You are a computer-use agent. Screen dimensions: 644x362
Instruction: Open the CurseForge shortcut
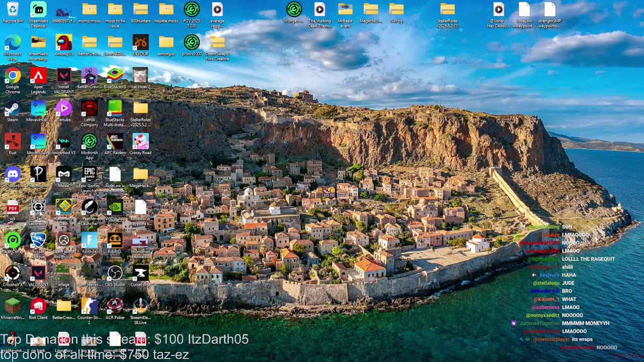click(x=140, y=273)
